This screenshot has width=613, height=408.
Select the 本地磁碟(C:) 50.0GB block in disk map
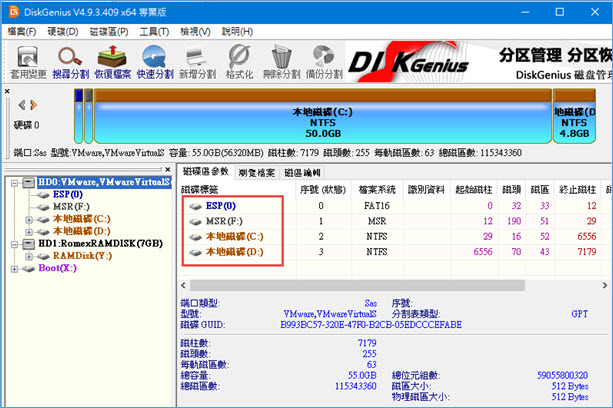point(323,116)
